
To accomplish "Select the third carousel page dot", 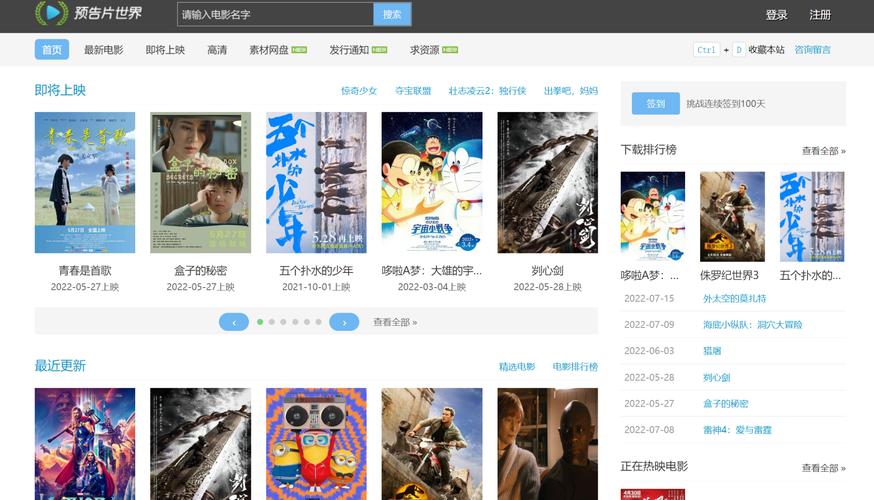I will coord(283,322).
